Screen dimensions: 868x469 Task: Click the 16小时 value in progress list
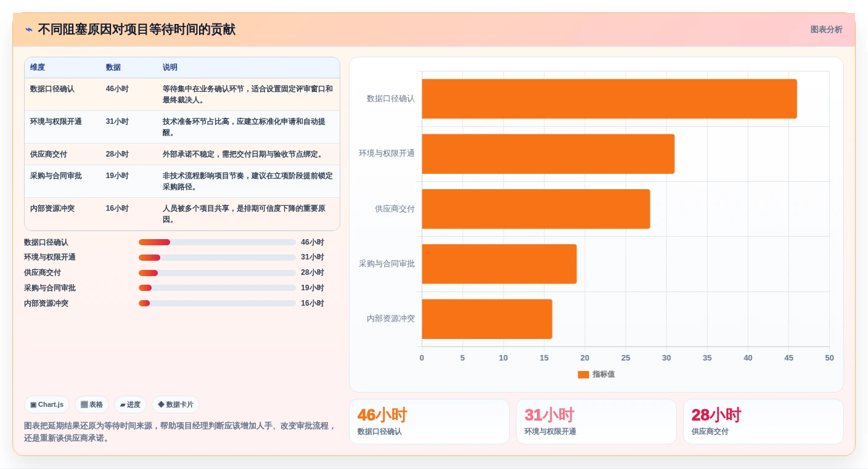coord(313,303)
